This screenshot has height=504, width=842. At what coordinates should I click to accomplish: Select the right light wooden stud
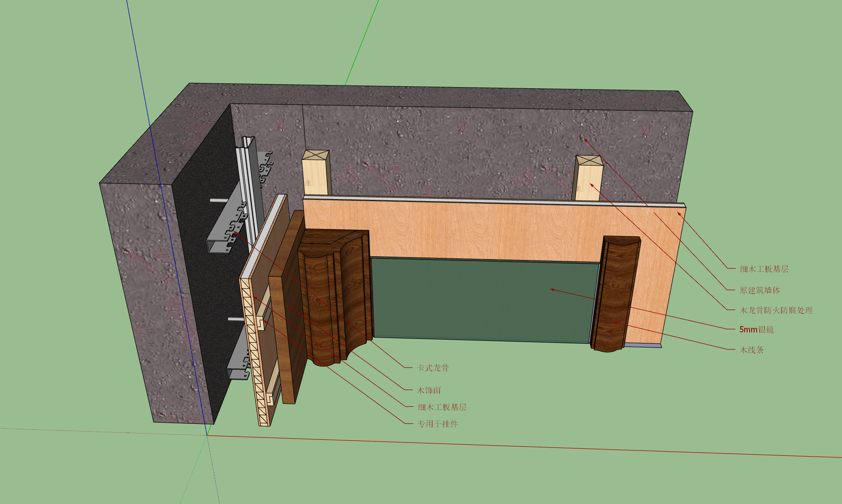tap(589, 178)
